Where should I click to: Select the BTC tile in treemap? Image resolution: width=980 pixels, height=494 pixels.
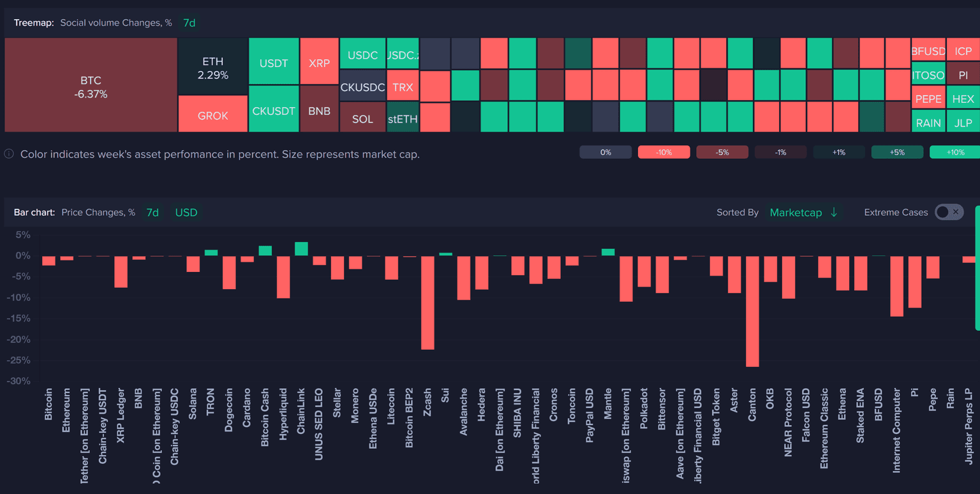click(91, 85)
